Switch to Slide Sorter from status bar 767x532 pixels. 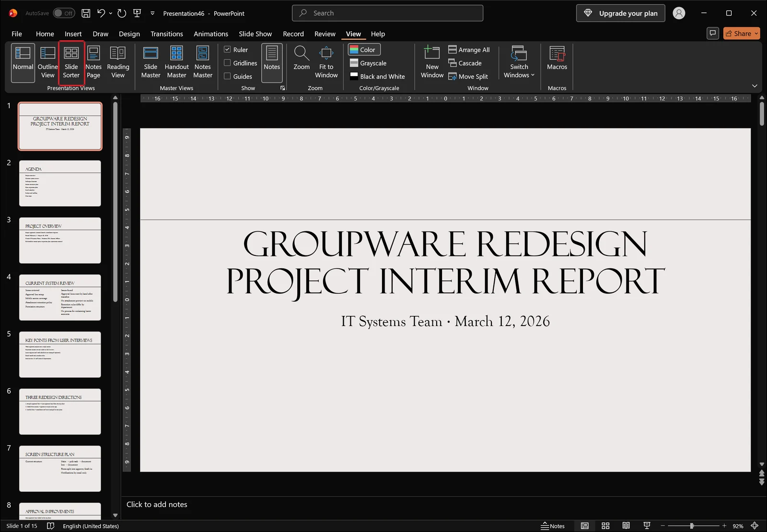(605, 526)
